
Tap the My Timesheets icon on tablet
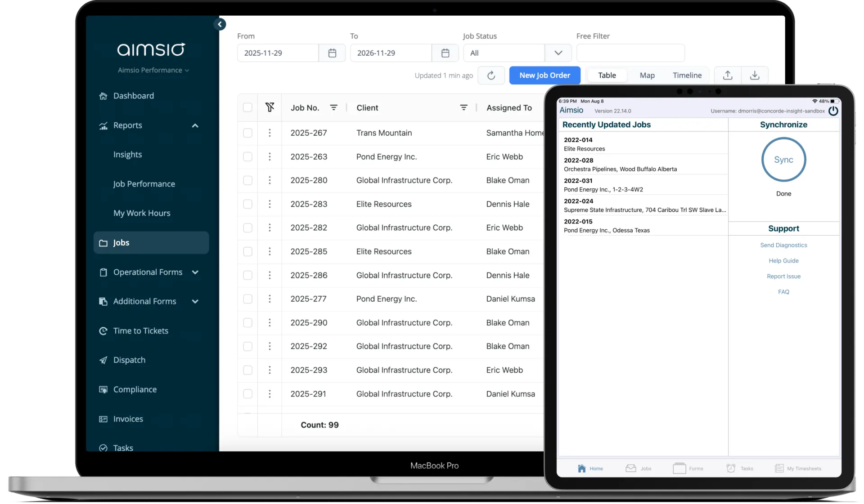pos(779,468)
